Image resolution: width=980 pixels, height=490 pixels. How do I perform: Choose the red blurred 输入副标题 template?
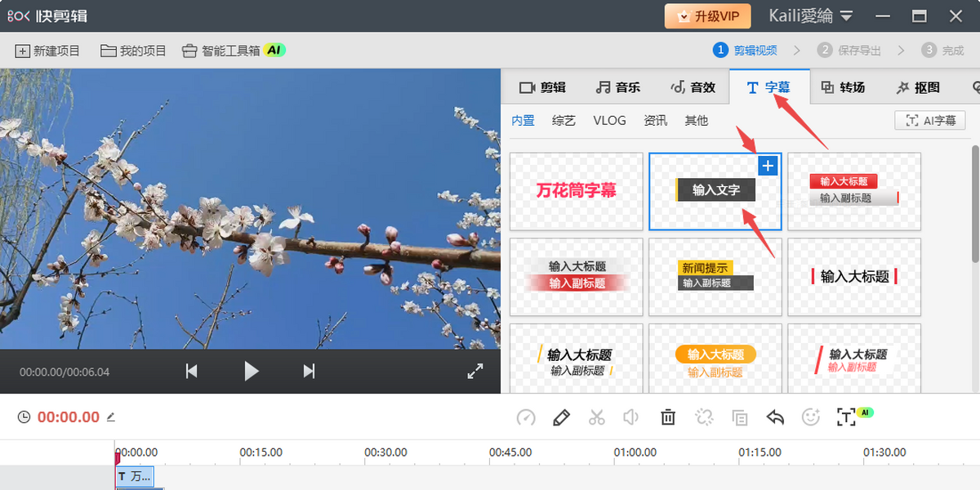(577, 277)
